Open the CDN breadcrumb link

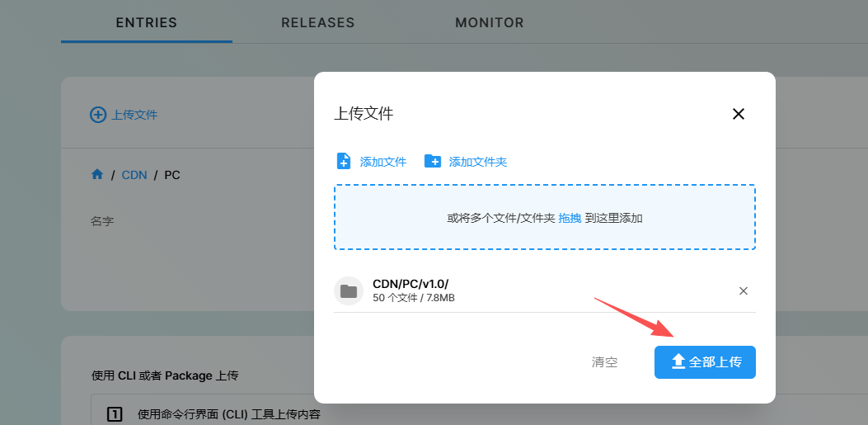pos(134,175)
